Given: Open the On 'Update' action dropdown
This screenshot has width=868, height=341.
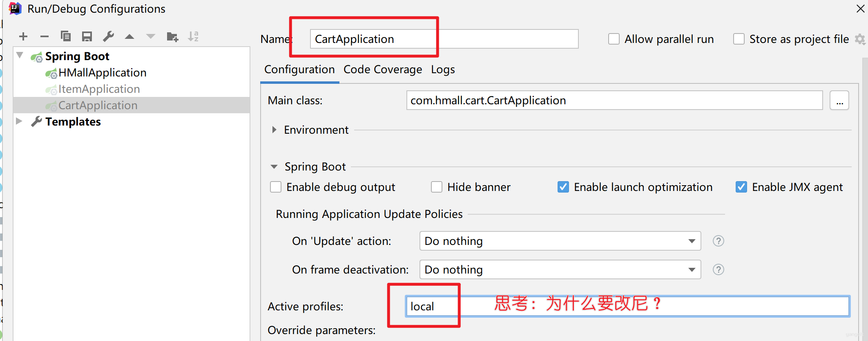Looking at the screenshot, I should (x=560, y=241).
